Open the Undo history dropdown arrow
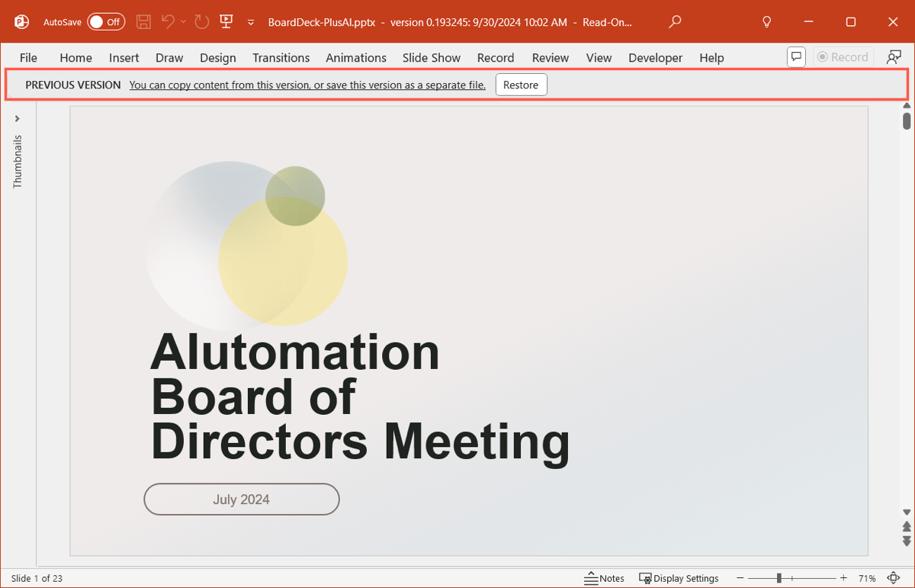The image size is (915, 588). click(x=184, y=22)
